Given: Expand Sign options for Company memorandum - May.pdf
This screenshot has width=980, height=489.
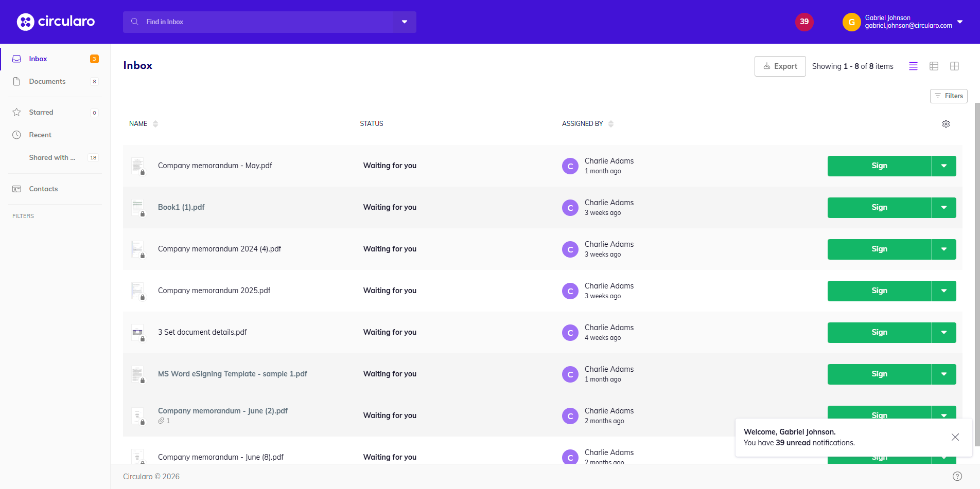Looking at the screenshot, I should pyautogui.click(x=943, y=166).
